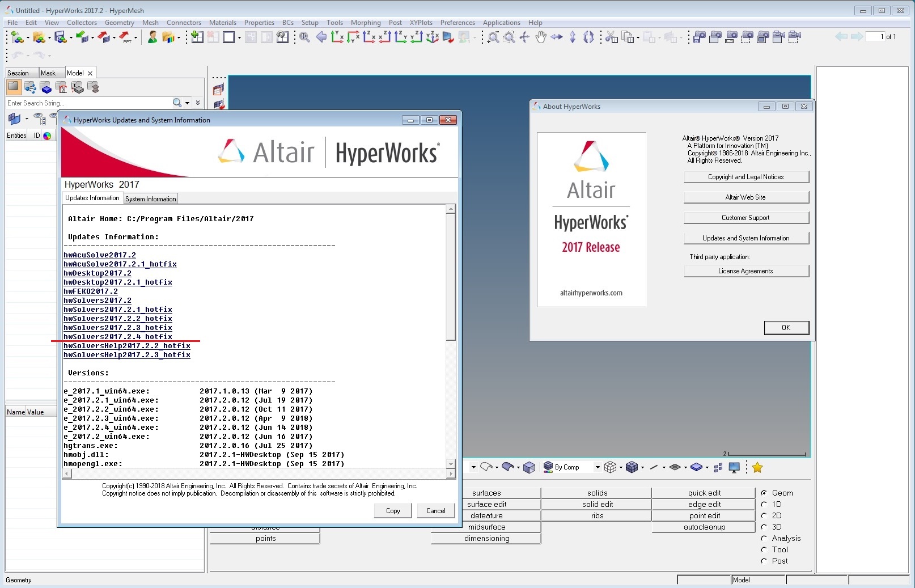The image size is (915, 588).
Task: Select the Pan hand tool icon
Action: (x=541, y=37)
